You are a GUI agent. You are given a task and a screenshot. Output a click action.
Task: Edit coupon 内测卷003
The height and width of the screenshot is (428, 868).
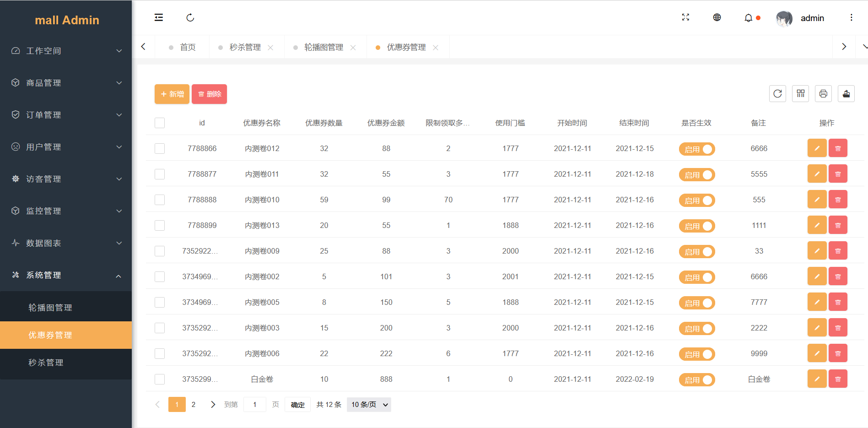(817, 327)
